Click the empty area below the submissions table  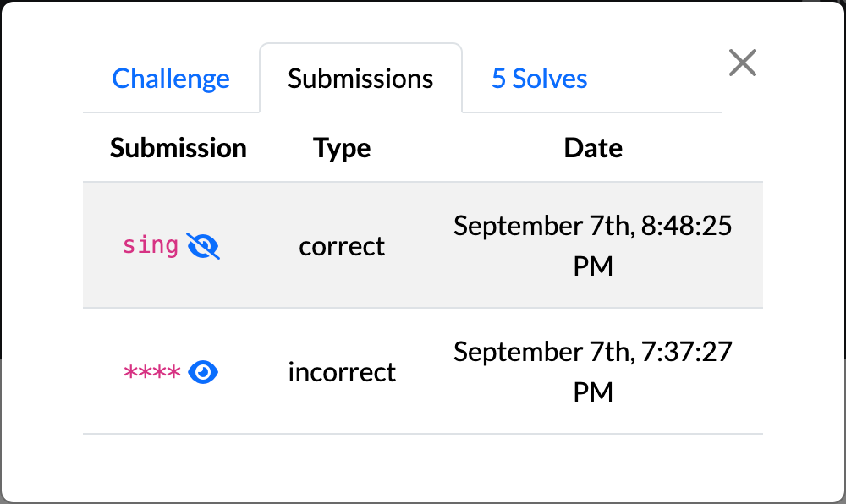(423, 466)
